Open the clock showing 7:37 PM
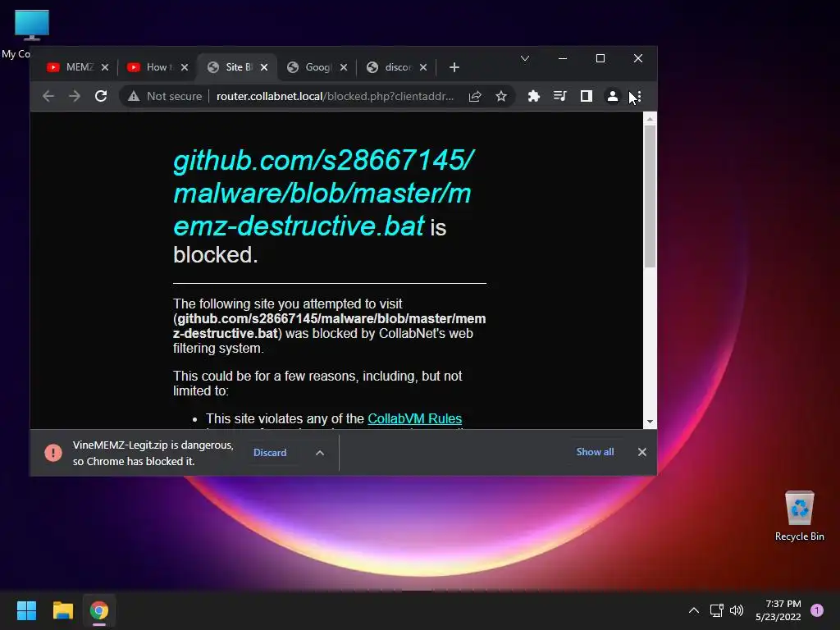Screen dimensions: 840x630 tap(778, 610)
